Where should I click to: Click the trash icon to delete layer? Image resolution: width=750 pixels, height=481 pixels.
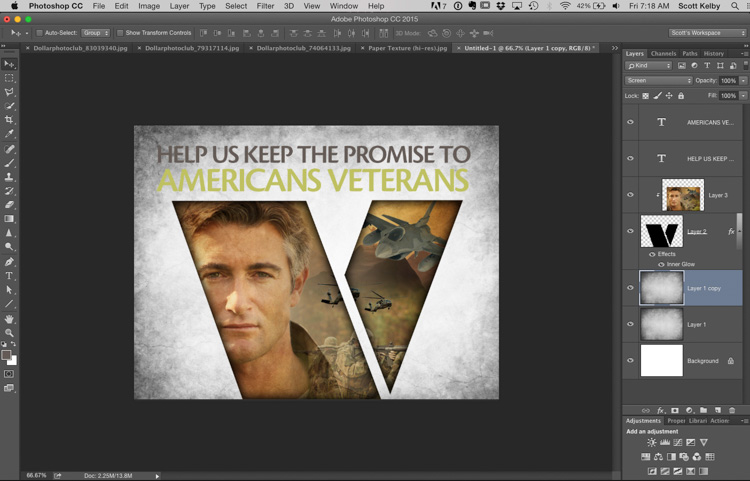click(732, 410)
